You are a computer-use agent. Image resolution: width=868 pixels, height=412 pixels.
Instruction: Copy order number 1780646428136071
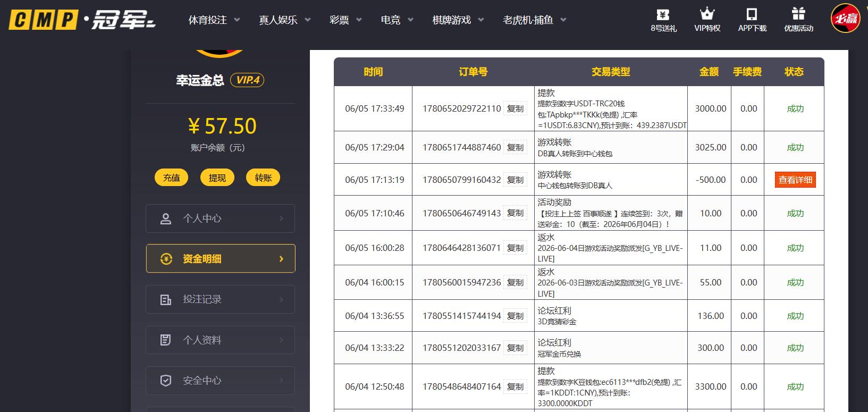coord(515,248)
